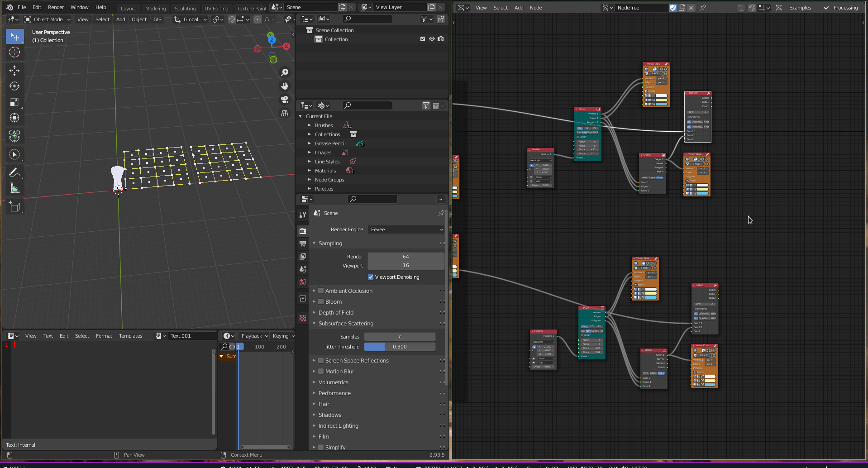Select the Annotate pencil tool
Image resolution: width=868 pixels, height=468 pixels.
14,172
